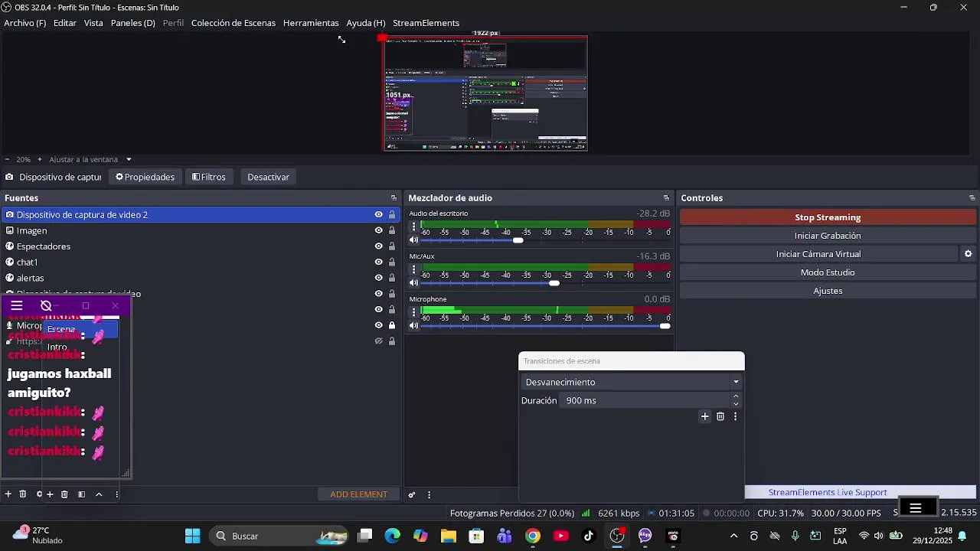The image size is (980, 551).
Task: Zoom in preview with plus icon
Action: (x=40, y=159)
